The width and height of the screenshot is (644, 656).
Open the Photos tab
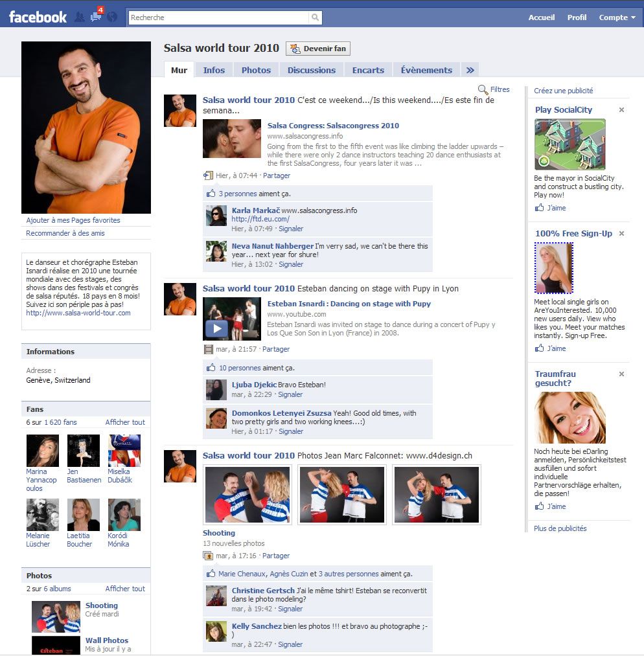tap(256, 71)
